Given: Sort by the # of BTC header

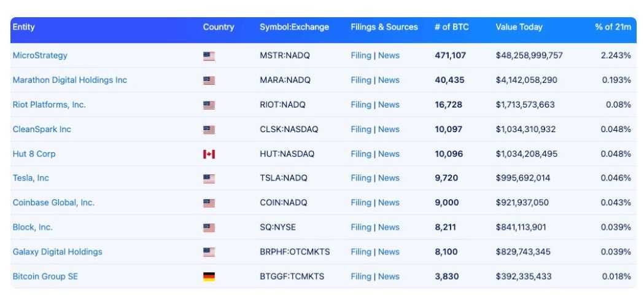Looking at the screenshot, I should click(451, 27).
